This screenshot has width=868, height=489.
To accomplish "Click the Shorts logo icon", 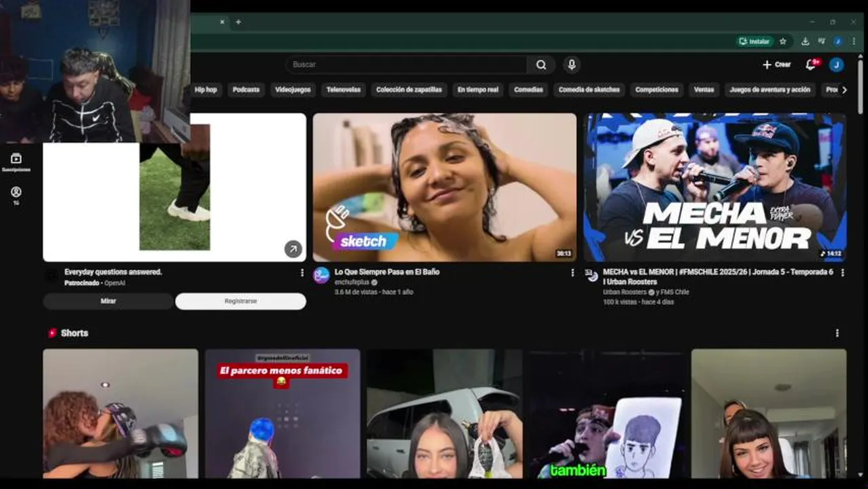I will click(x=52, y=333).
